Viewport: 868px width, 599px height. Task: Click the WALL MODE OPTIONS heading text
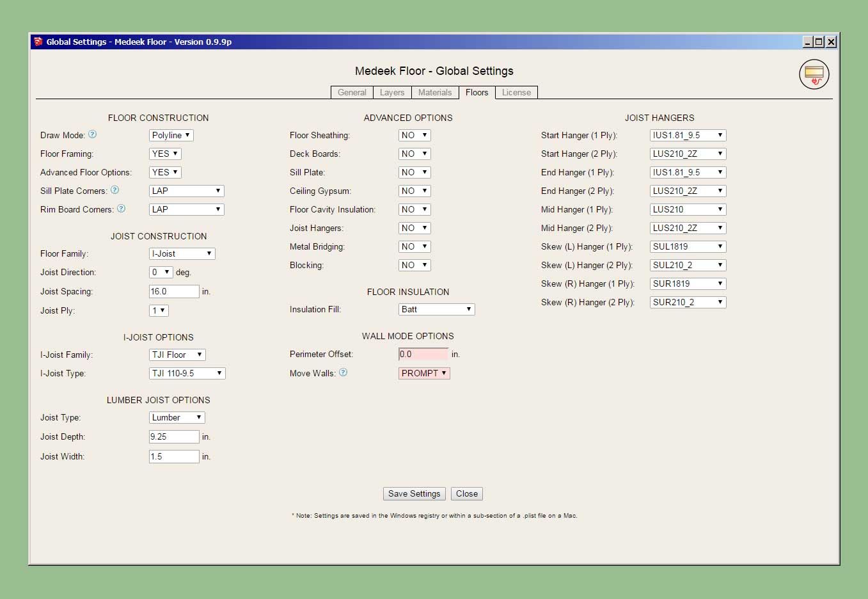point(408,336)
